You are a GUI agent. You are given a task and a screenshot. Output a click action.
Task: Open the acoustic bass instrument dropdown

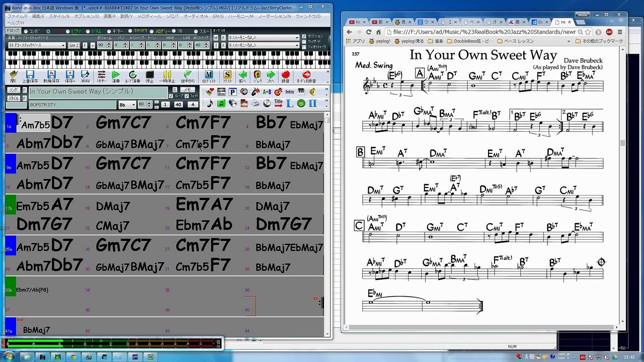pyautogui.click(x=37, y=46)
